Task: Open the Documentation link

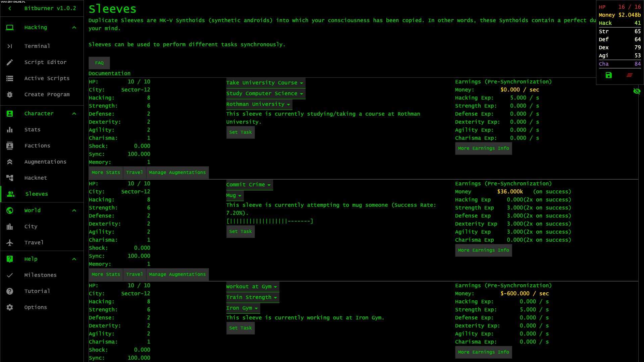Action: tap(109, 73)
